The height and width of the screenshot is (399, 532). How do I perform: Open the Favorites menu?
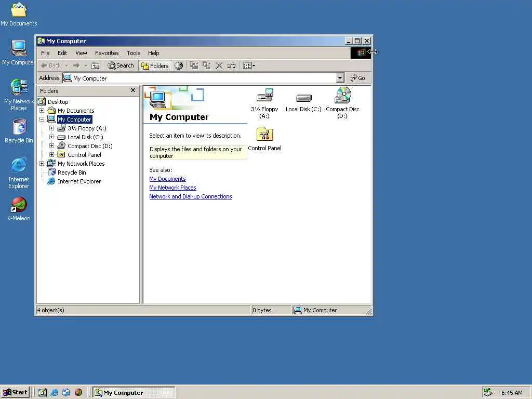tap(107, 53)
